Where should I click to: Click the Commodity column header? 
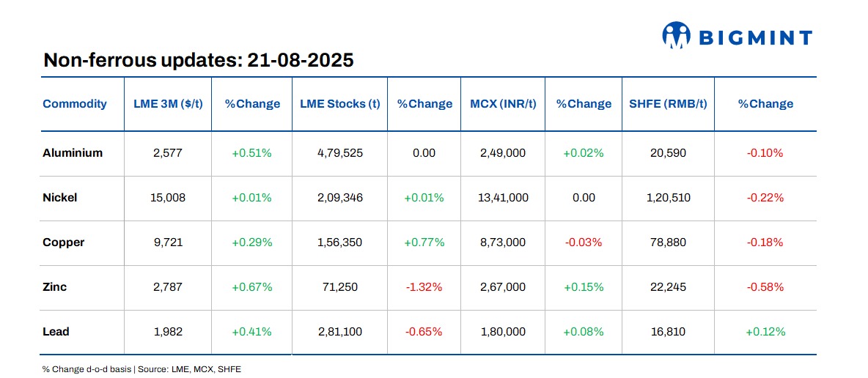(75, 104)
